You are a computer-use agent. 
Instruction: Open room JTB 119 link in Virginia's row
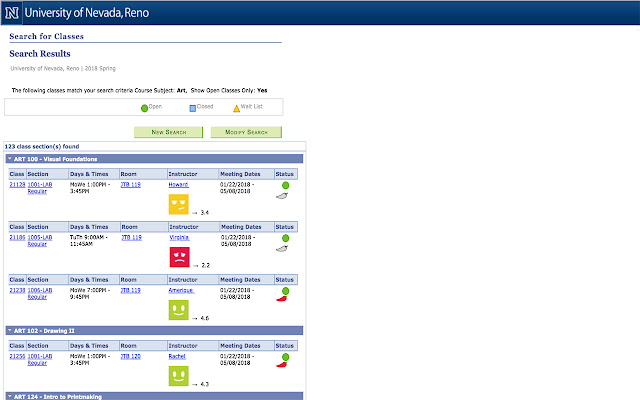click(x=131, y=238)
